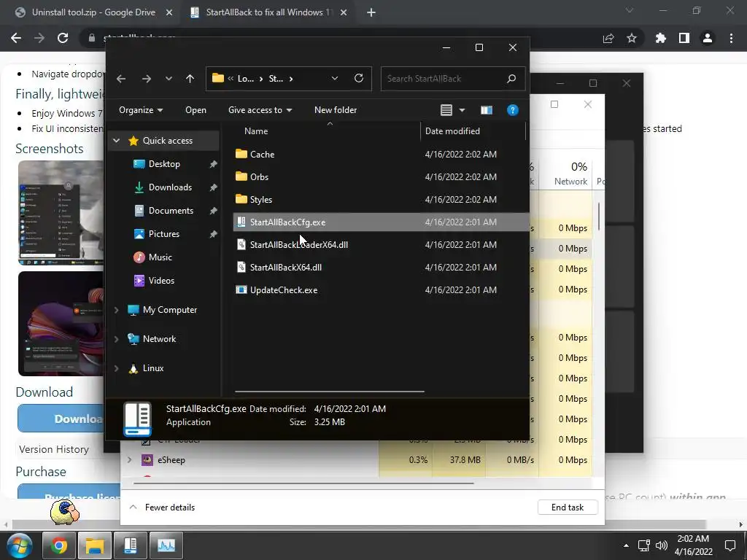Click Fewer details in Task Manager
This screenshot has height=560, width=747.
click(x=163, y=507)
